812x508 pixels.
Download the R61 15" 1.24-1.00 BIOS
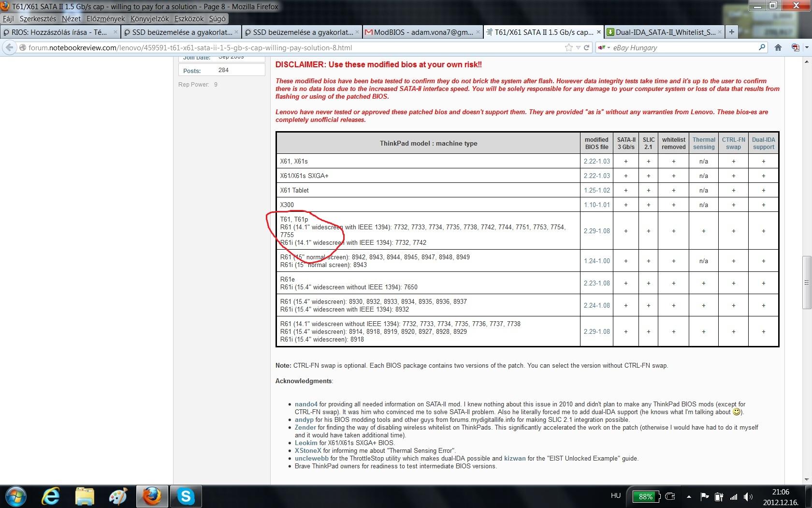tap(596, 261)
